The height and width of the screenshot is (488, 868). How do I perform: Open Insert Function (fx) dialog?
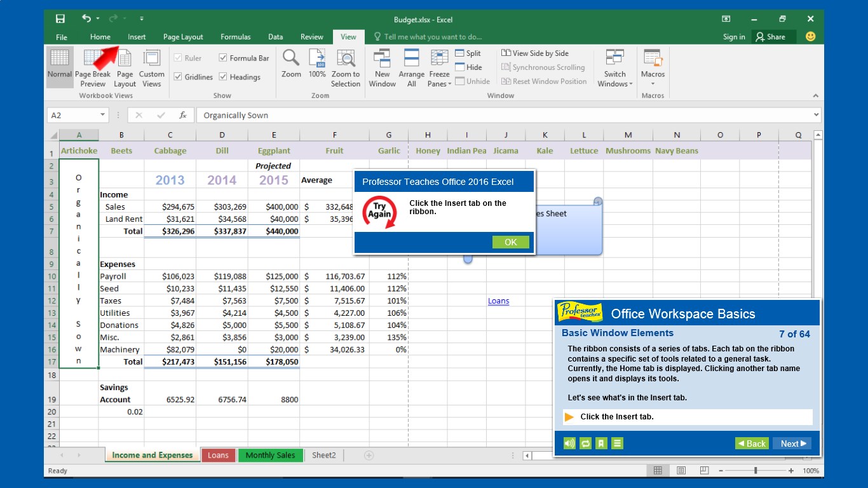point(183,115)
